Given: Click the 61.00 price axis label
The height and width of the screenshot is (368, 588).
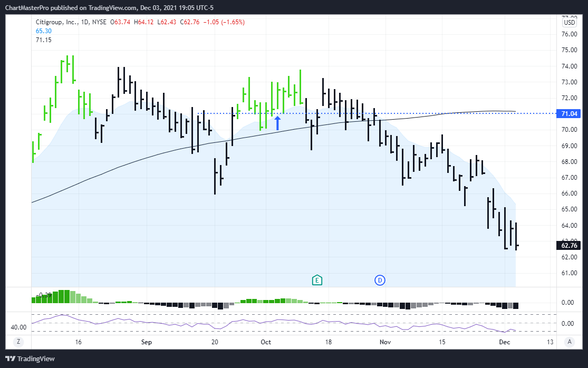Looking at the screenshot, I should pyautogui.click(x=569, y=273).
